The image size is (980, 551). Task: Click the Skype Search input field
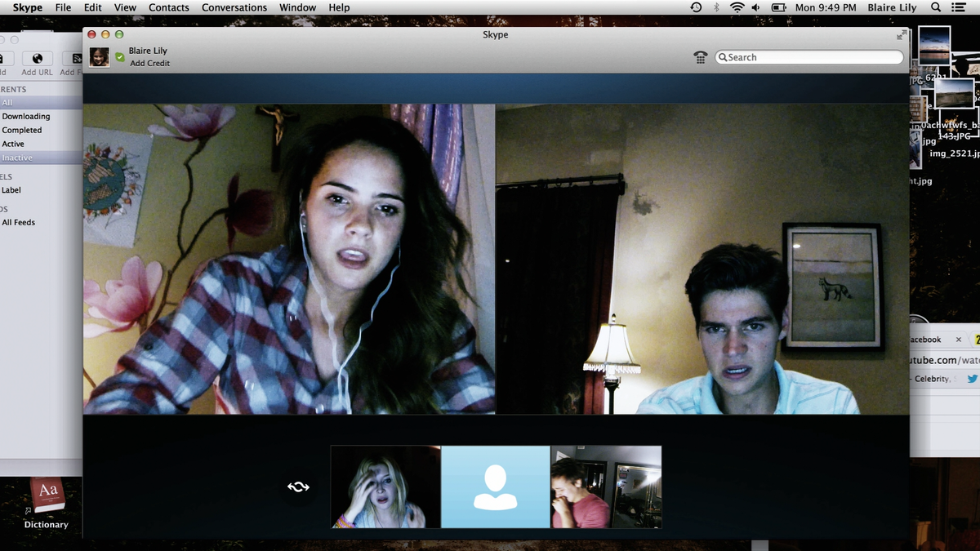(x=809, y=57)
